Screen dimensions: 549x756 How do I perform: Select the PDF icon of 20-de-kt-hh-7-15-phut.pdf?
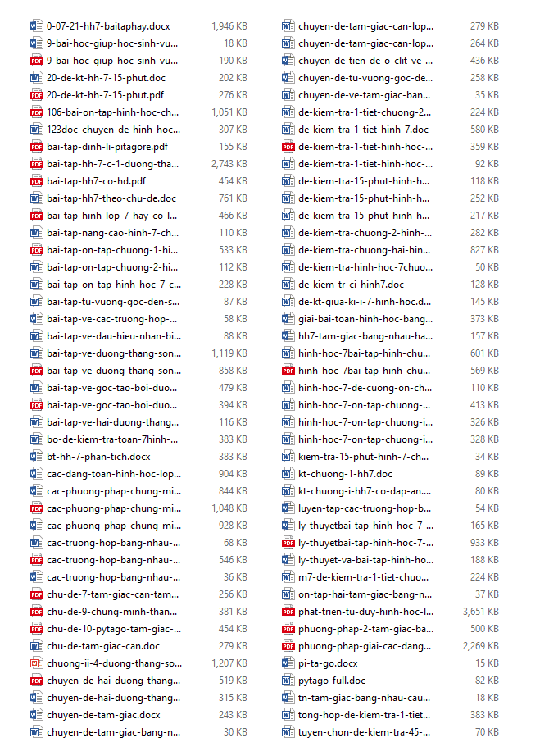pyautogui.click(x=36, y=95)
